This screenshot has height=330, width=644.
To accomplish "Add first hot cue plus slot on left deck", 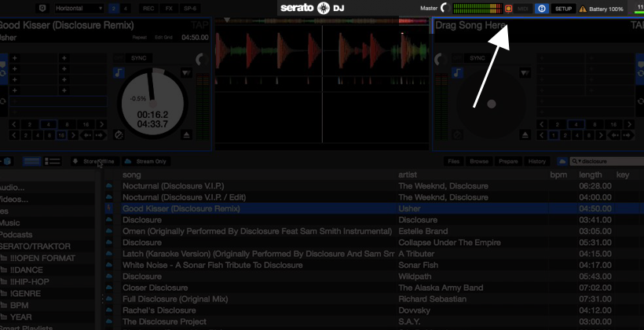I will 15,58.
